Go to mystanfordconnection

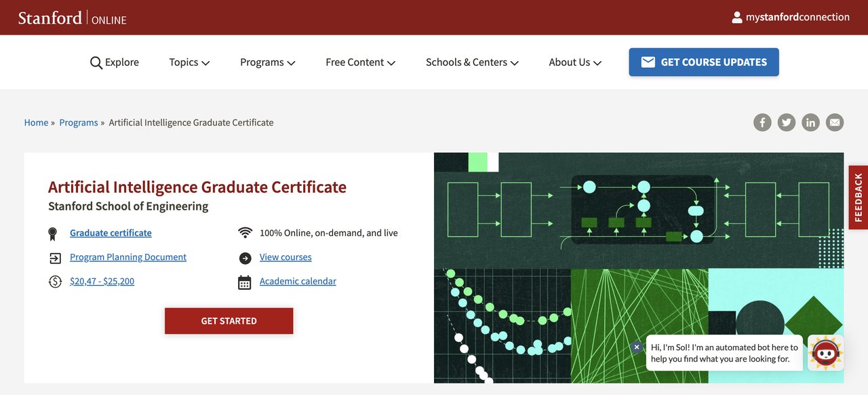(791, 18)
